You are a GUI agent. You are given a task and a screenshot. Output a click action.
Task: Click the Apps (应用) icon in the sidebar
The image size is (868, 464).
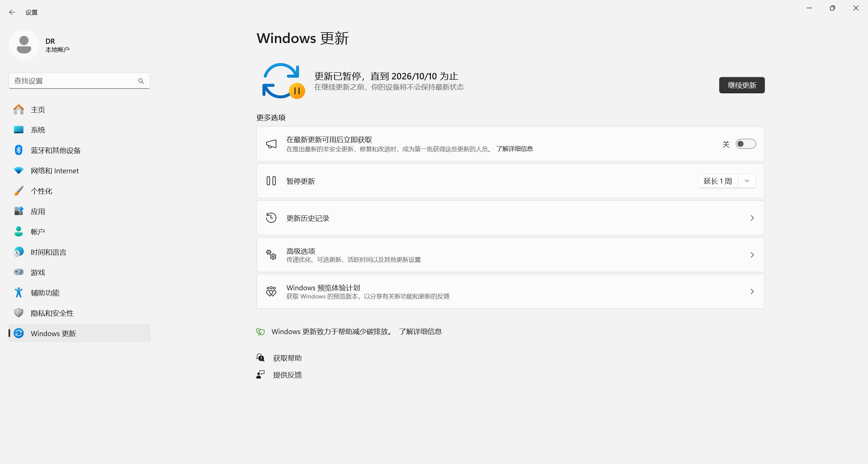pos(19,211)
